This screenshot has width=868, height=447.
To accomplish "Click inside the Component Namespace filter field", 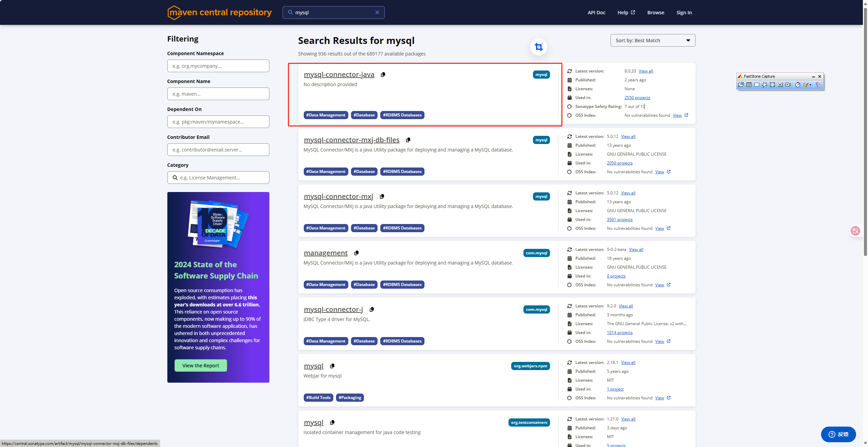I will point(218,66).
